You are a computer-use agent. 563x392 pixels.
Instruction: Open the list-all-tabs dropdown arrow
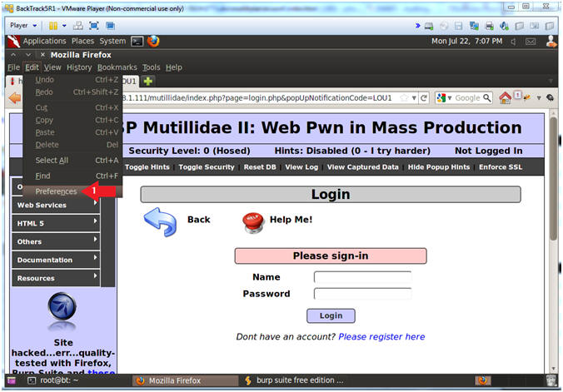(x=551, y=81)
